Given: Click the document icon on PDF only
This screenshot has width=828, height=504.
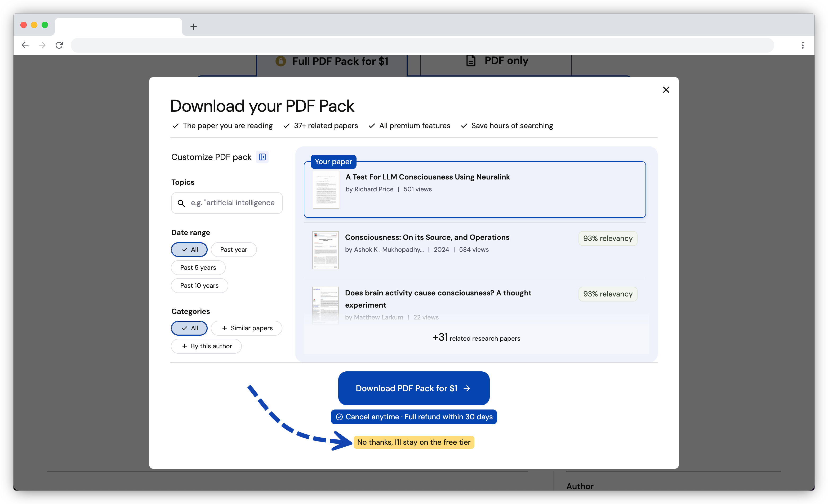Looking at the screenshot, I should (471, 61).
